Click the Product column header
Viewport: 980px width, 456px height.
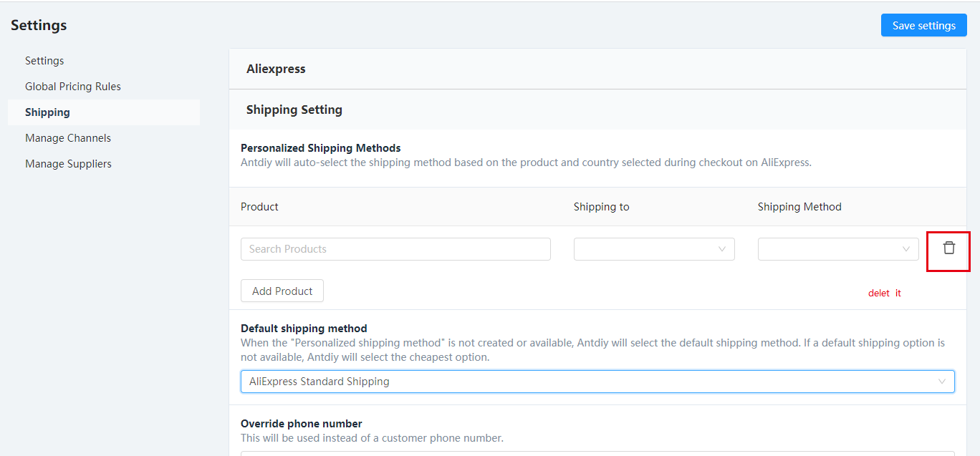pos(259,207)
